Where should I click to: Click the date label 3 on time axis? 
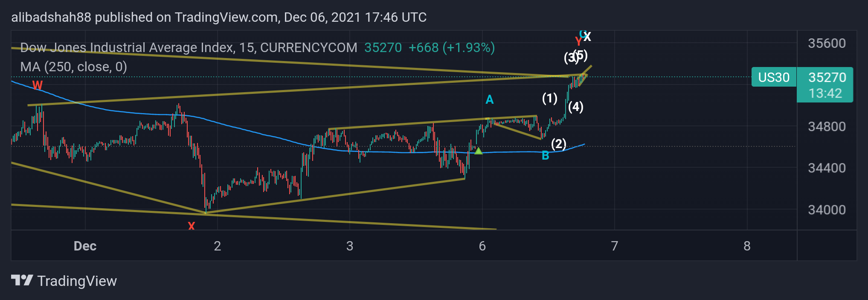point(350,246)
